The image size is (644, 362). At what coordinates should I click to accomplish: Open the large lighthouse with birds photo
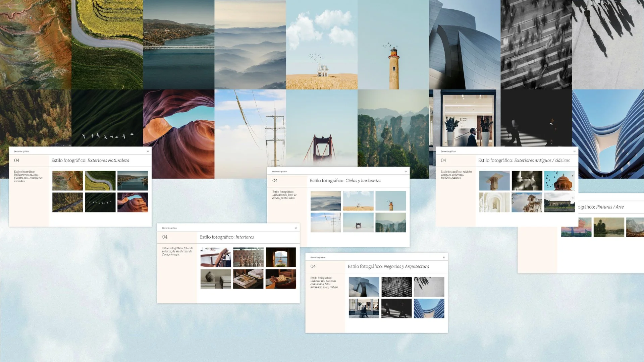pyautogui.click(x=393, y=45)
